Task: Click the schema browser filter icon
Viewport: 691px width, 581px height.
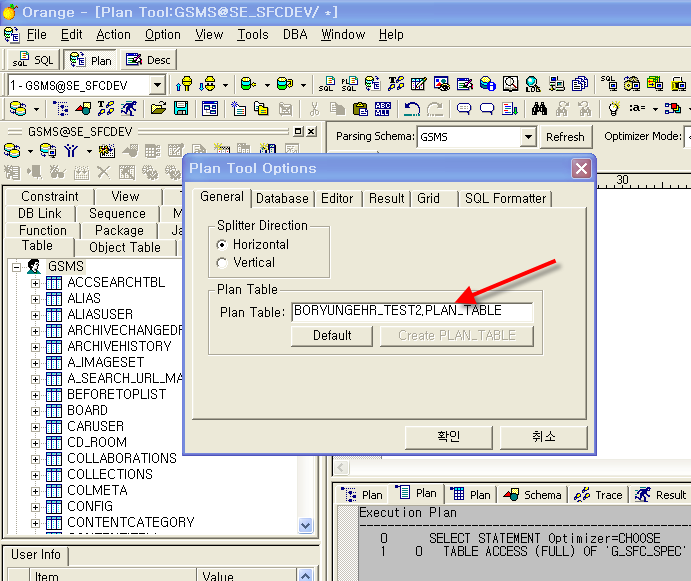Action: 71,151
